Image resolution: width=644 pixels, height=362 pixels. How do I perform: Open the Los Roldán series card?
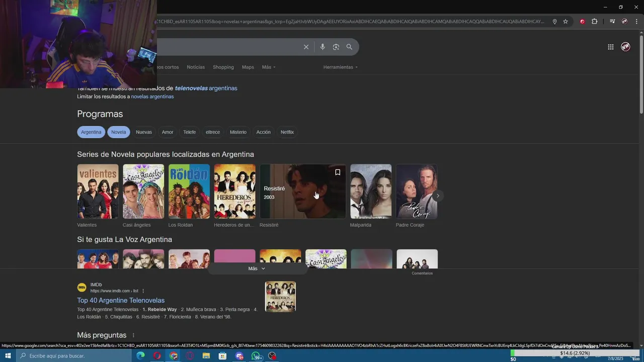(x=189, y=192)
